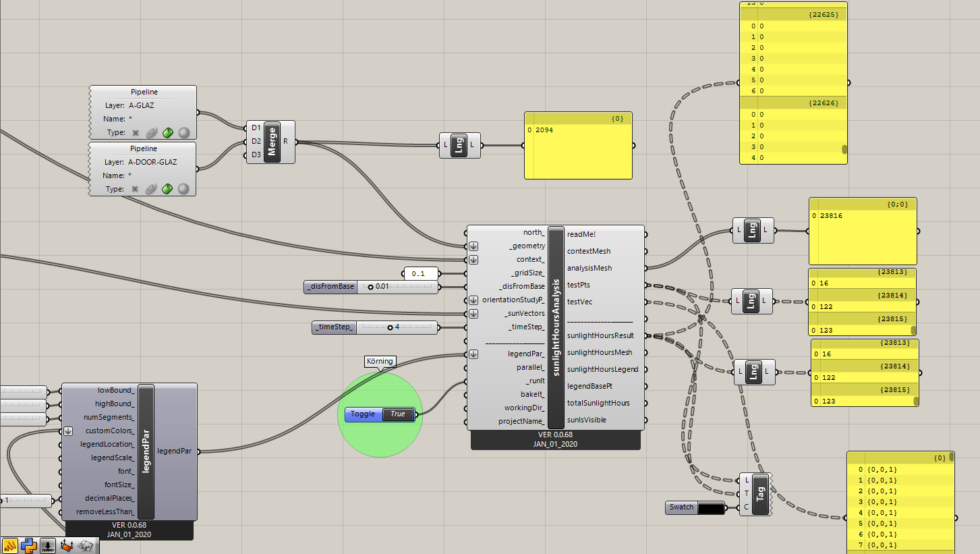Click the arrow badge on legendPar_ input
980x554 pixels.
pyautogui.click(x=473, y=354)
